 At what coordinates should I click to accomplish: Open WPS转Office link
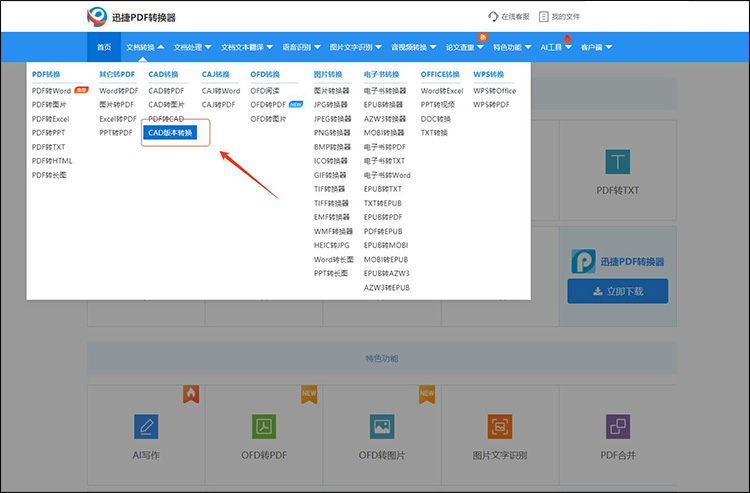tap(495, 90)
